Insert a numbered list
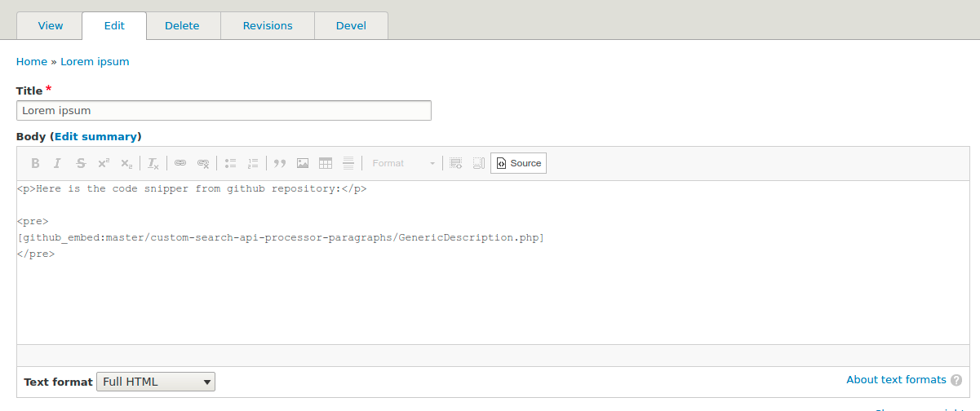The image size is (980, 411). [x=253, y=163]
